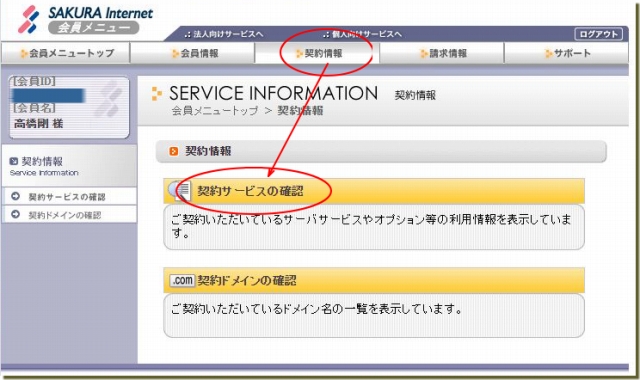Switch to the 会員メニュートップ tab
This screenshot has width=640, height=380.
(x=66, y=53)
